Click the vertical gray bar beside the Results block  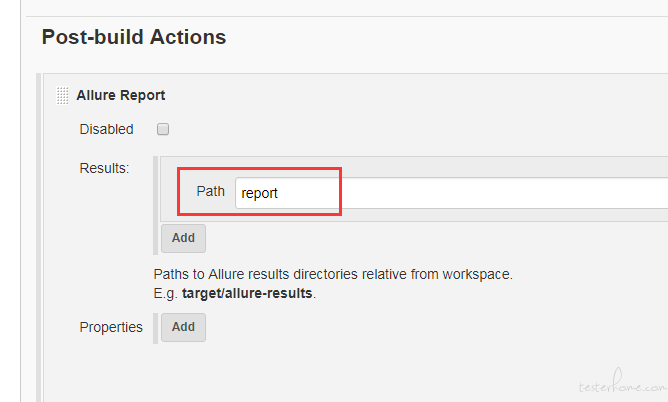(x=155, y=205)
